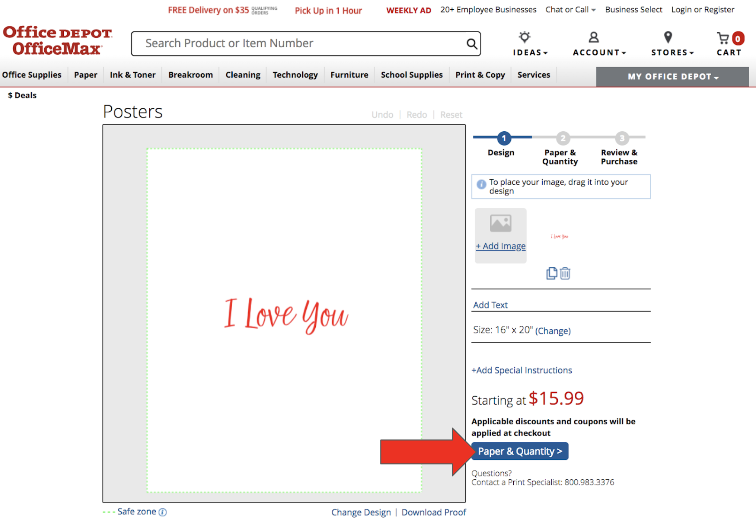Expand the Ideas dropdown menu

click(530, 52)
